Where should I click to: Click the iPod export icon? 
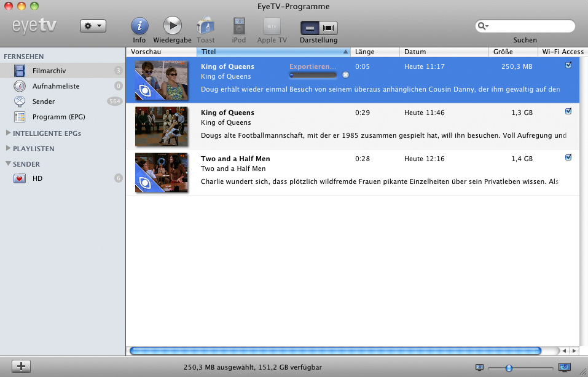coord(239,26)
